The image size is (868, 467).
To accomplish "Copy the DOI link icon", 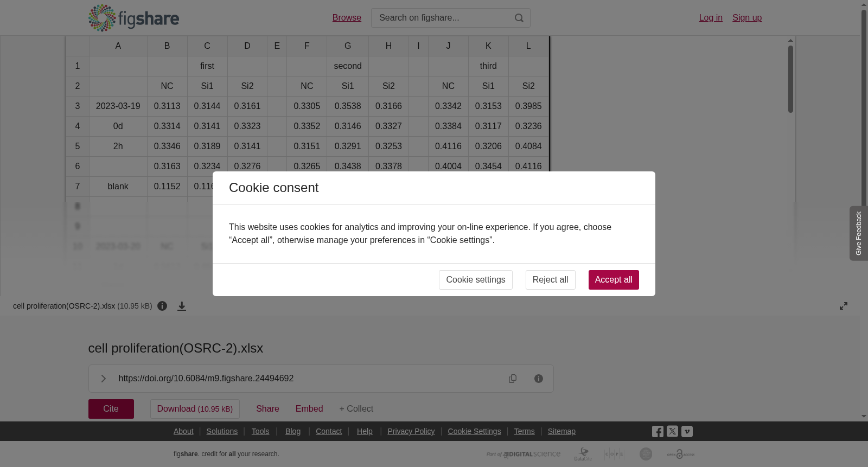I will pos(513,379).
